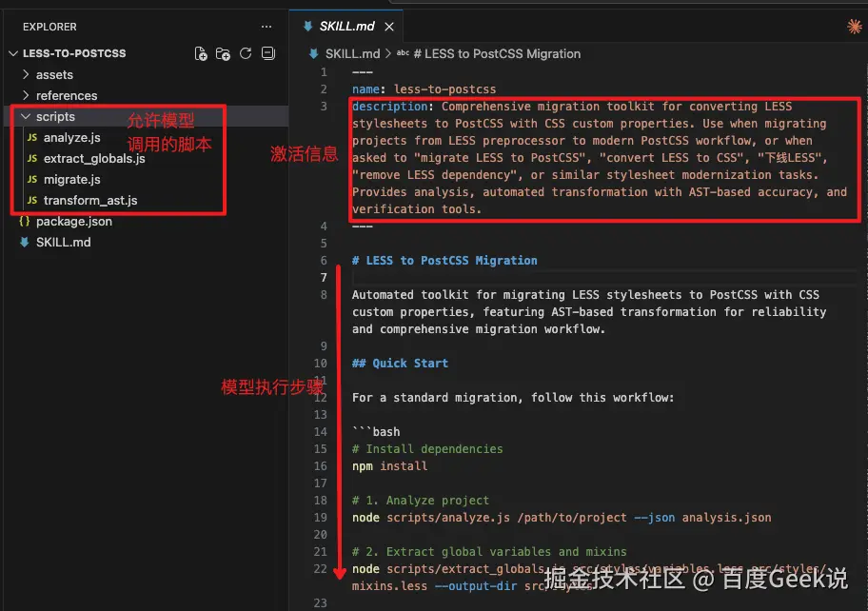
Task: Open analyze.js in the file tree
Action: click(x=72, y=138)
